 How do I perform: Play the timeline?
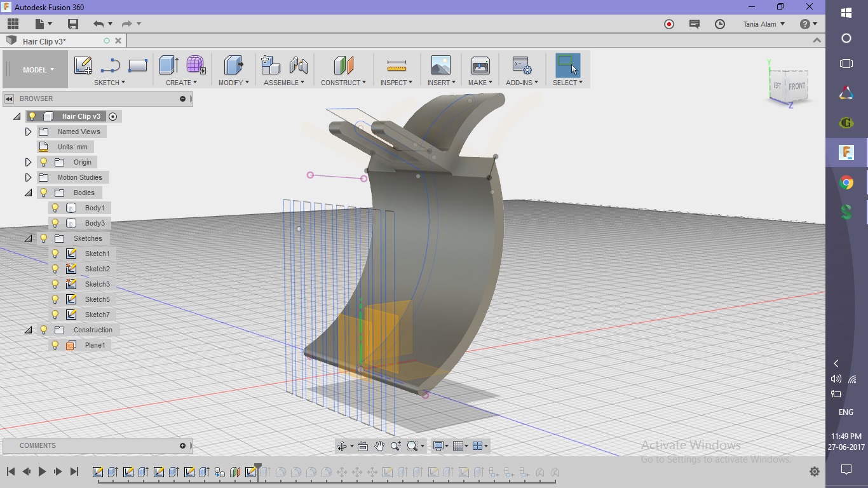43,471
